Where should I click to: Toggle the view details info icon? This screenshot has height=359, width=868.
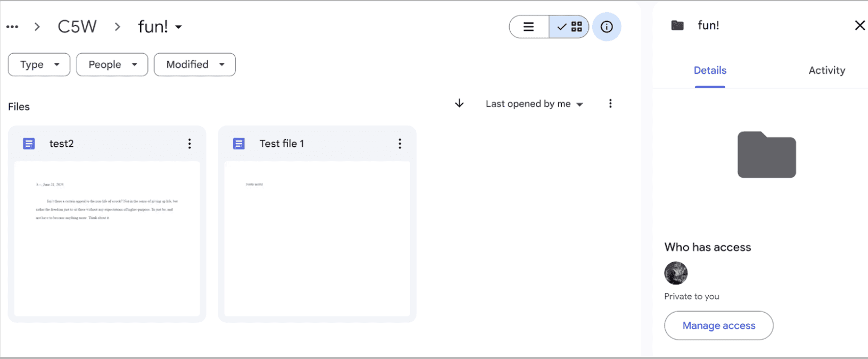[x=607, y=27]
